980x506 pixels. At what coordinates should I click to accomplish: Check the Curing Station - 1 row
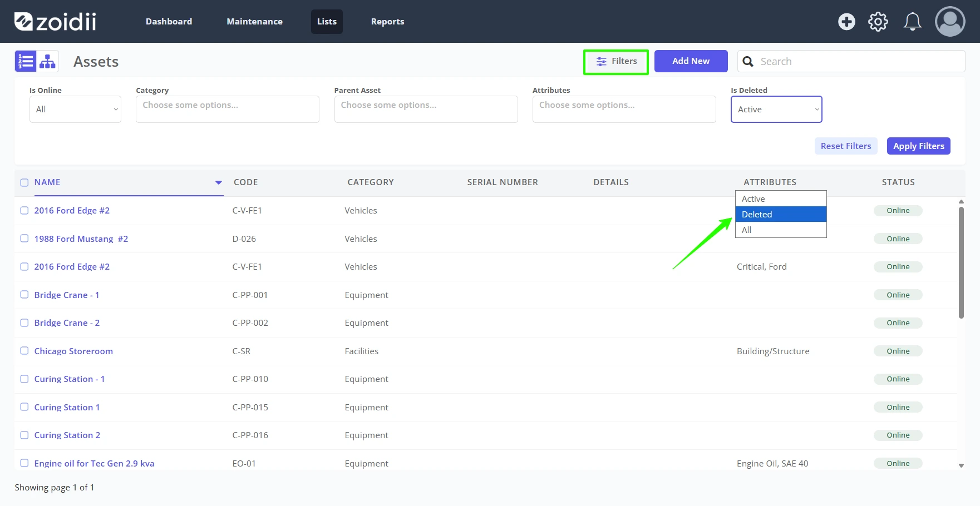24,379
